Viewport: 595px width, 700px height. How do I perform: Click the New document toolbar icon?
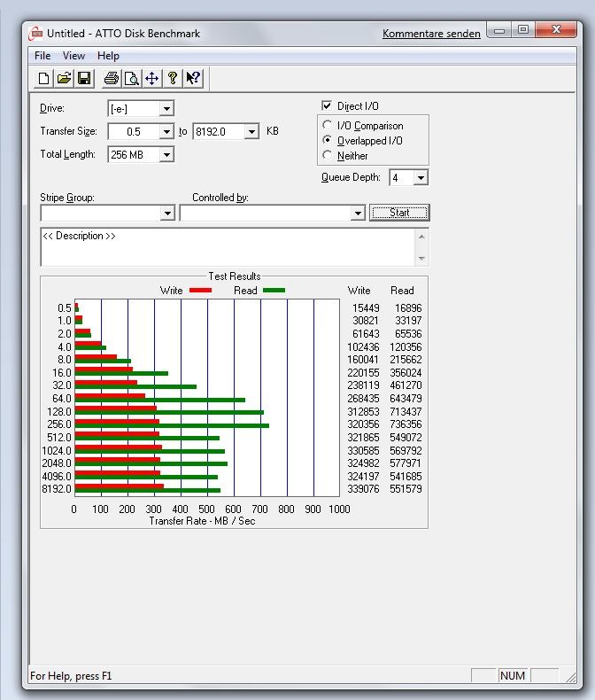(43, 79)
